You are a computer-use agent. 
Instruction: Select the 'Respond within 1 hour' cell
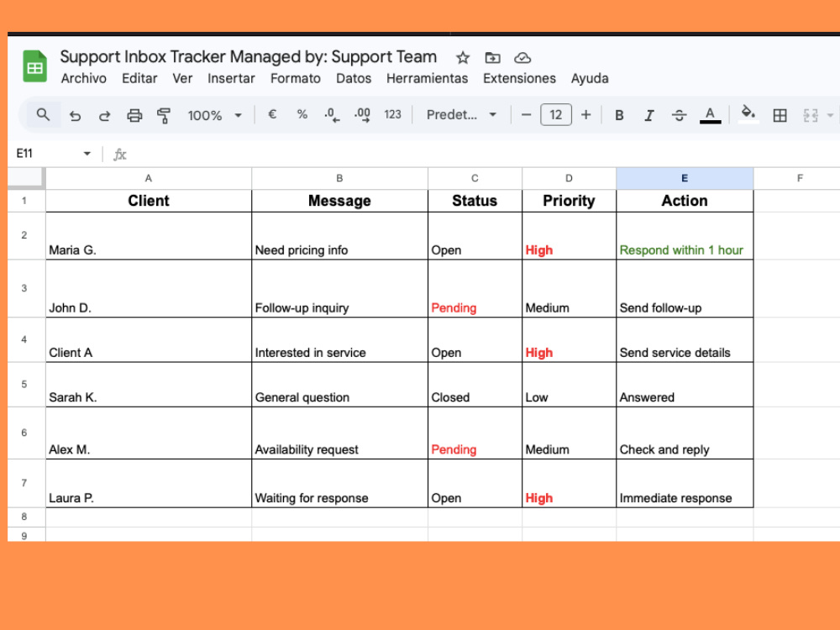(685, 236)
